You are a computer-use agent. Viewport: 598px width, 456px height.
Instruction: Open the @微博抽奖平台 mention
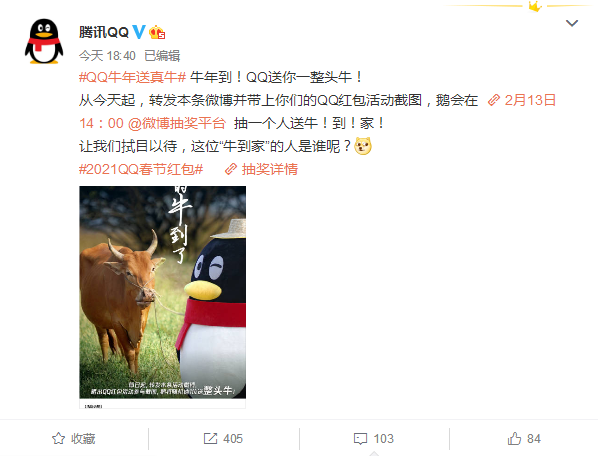pyautogui.click(x=177, y=124)
